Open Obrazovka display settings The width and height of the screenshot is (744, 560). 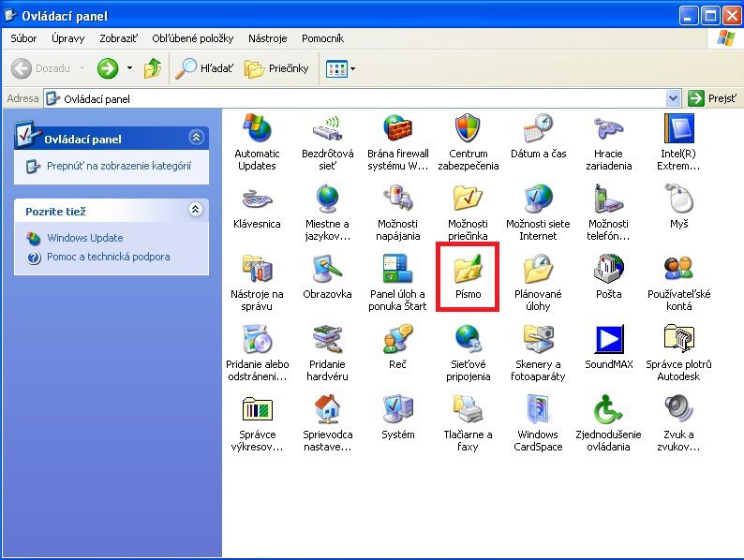pyautogui.click(x=327, y=277)
